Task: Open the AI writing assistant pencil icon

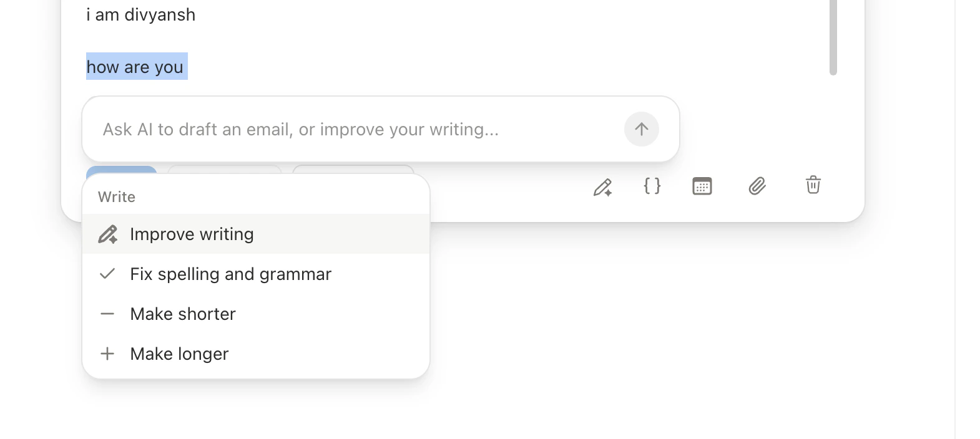Action: point(603,186)
